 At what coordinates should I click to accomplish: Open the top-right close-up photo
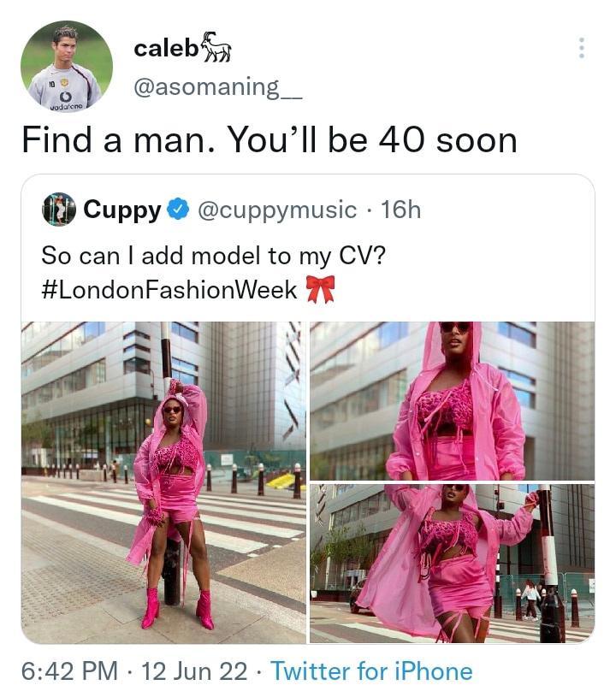coord(452,401)
